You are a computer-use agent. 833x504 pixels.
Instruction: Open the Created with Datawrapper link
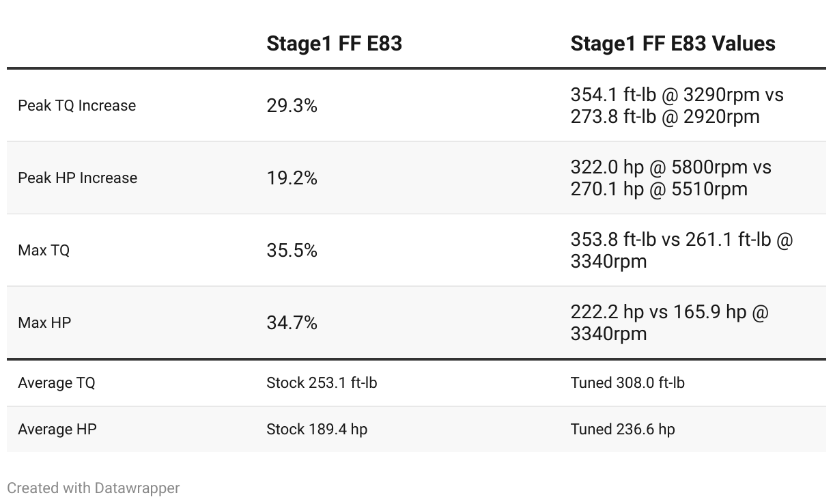click(94, 488)
